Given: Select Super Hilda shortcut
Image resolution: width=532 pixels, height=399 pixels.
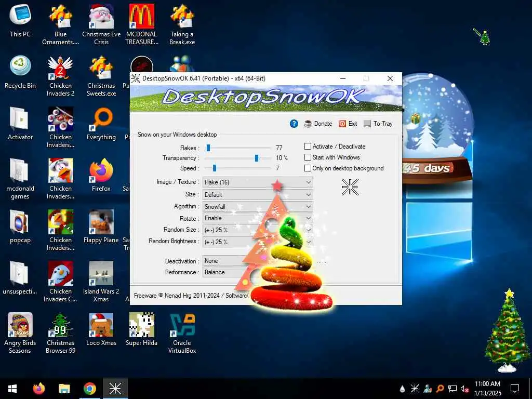Looking at the screenshot, I should [x=141, y=329].
